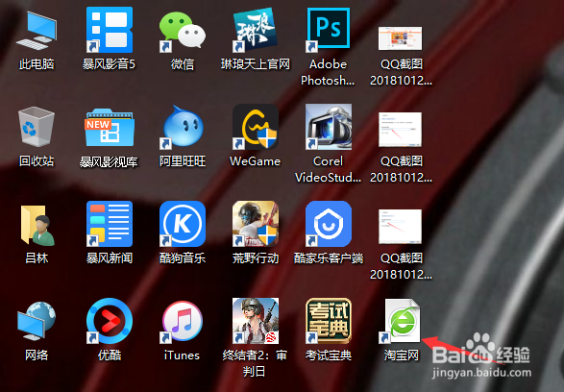Select the Adobe Photoshop icon
Viewport: 564px width, 392px height.
pos(328,30)
